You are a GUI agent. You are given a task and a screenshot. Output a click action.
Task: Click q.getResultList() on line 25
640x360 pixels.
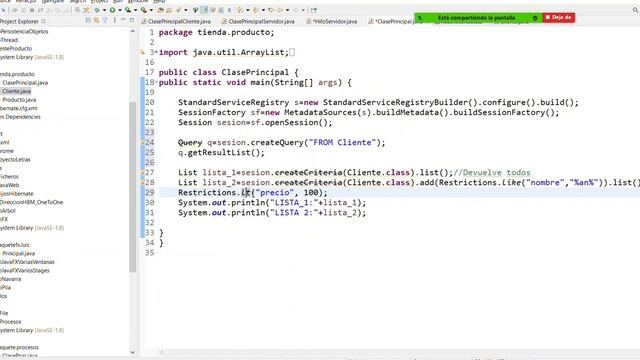coord(221,153)
